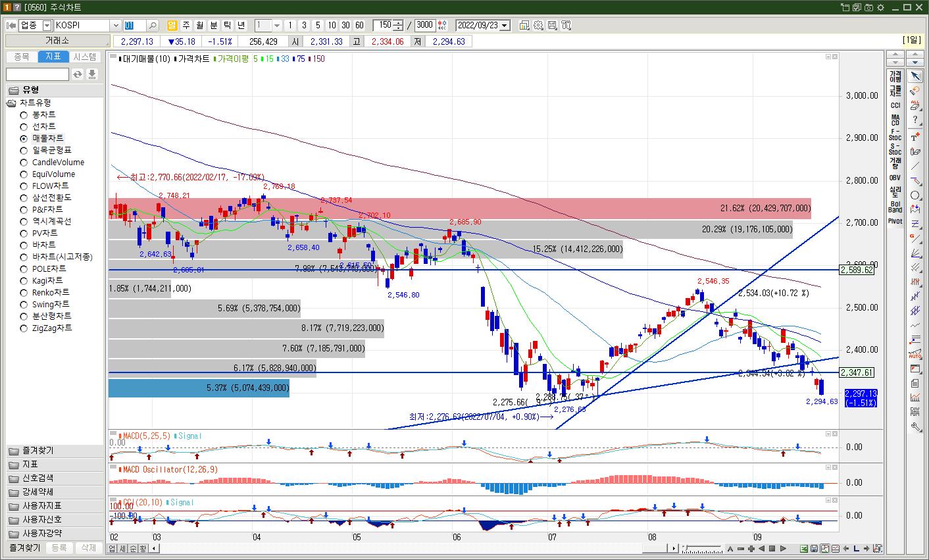Viewport: 929px width, 560px height.
Task: Click the save diskette icon in top toolbar
Action: point(552,25)
